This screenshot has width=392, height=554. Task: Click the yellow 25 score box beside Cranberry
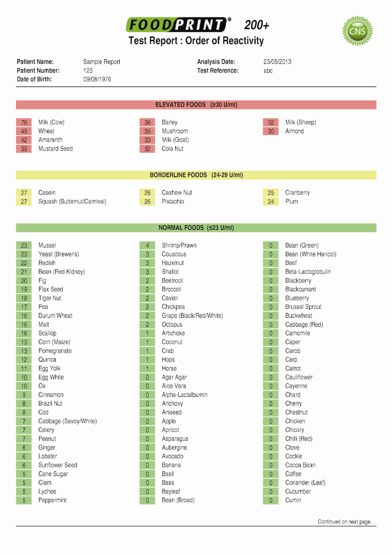[x=270, y=193]
